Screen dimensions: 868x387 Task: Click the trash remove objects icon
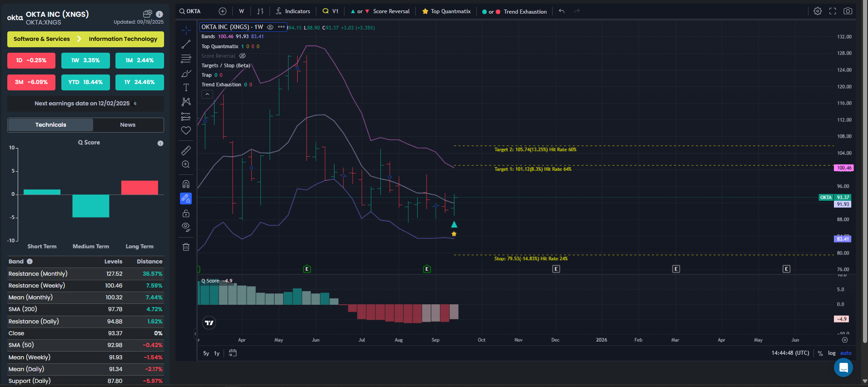point(186,247)
